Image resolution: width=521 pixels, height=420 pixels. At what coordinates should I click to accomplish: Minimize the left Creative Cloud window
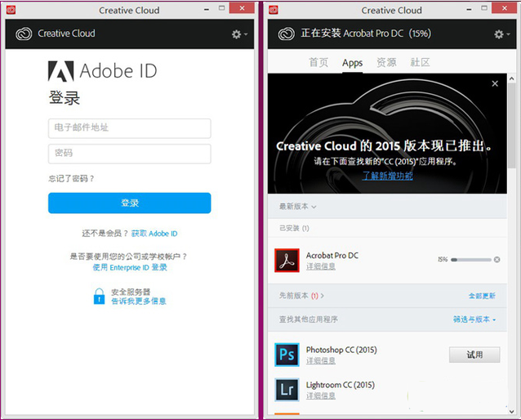click(207, 10)
